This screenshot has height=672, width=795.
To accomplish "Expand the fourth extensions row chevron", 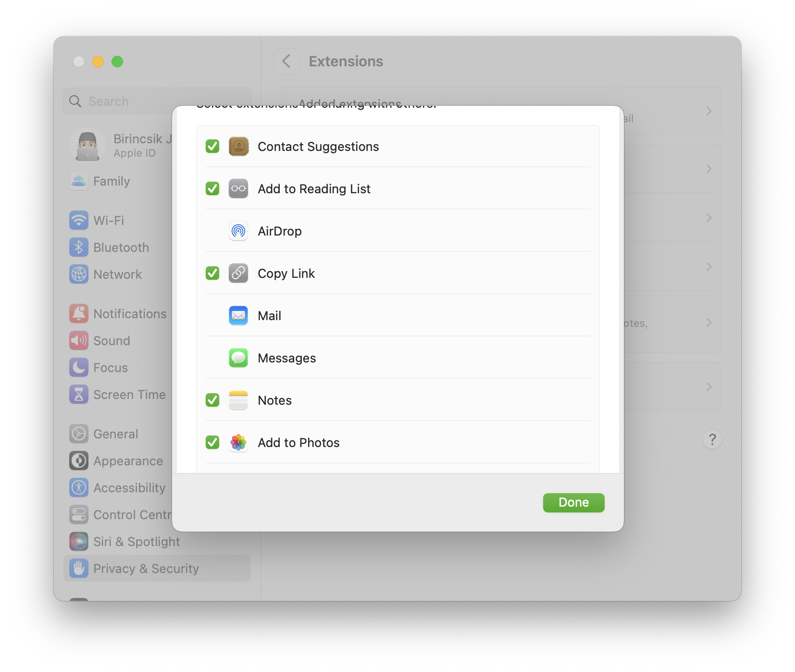I will 709,267.
